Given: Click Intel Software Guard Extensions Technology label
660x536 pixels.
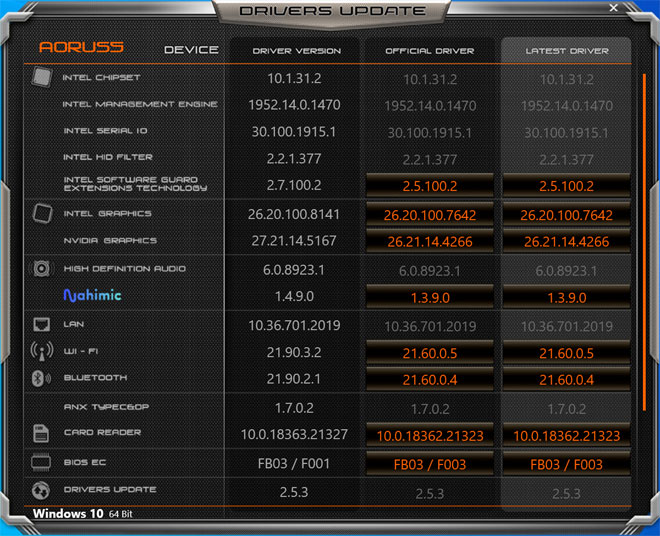Looking at the screenshot, I should point(135,184).
